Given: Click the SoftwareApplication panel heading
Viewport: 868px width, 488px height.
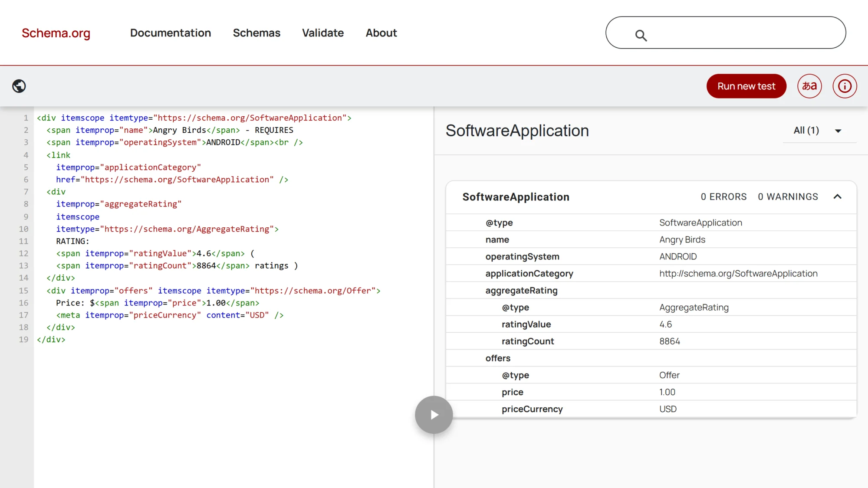Looking at the screenshot, I should [x=517, y=131].
